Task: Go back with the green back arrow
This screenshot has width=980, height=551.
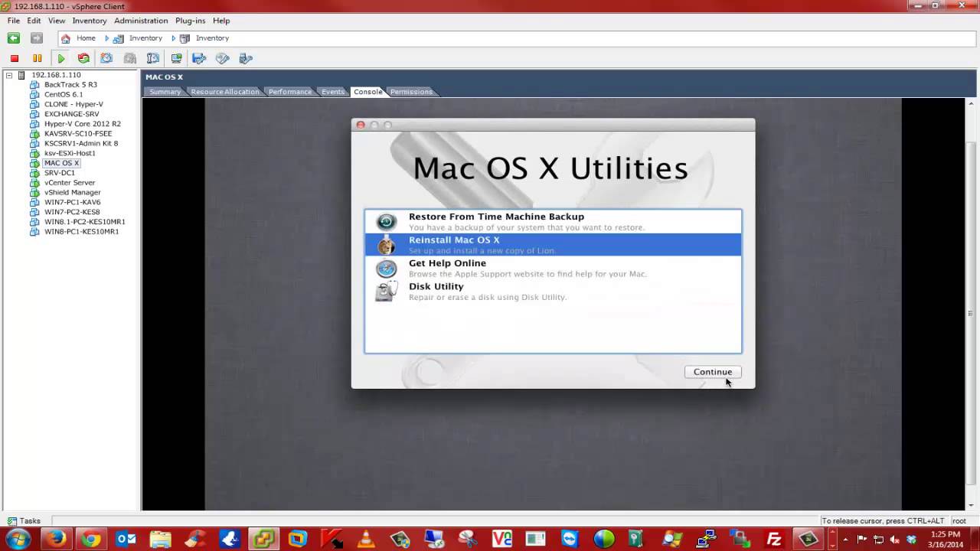Action: [13, 38]
